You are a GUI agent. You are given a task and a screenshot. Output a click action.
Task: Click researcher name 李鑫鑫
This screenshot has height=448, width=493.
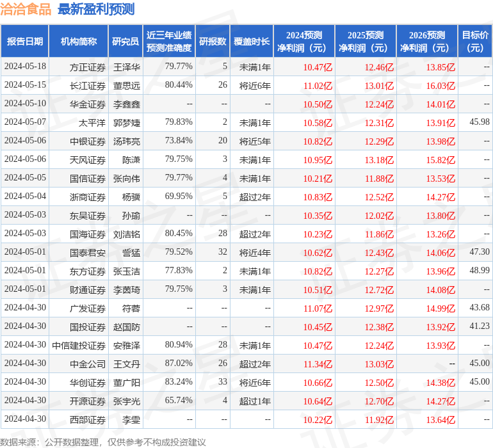tap(127, 104)
